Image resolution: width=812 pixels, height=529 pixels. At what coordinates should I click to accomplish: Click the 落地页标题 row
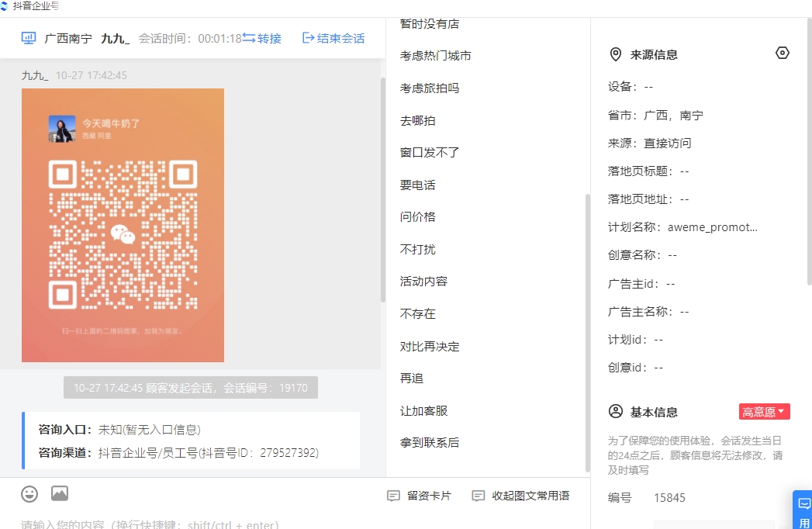pyautogui.click(x=648, y=171)
